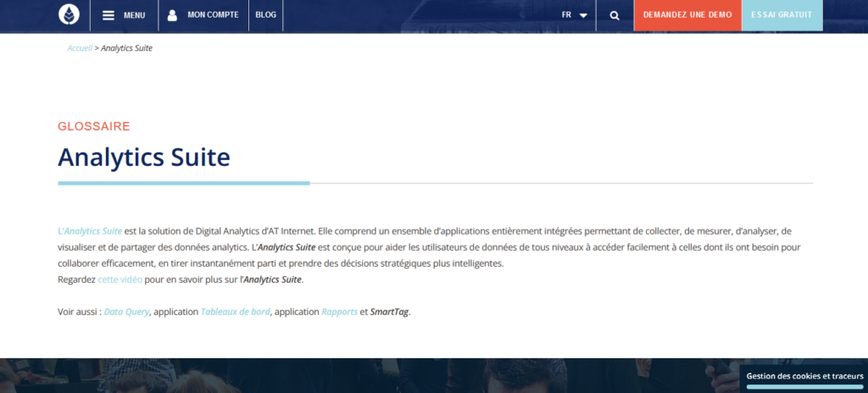The height and width of the screenshot is (393, 868).
Task: Open the cette vidéo link
Action: click(120, 280)
